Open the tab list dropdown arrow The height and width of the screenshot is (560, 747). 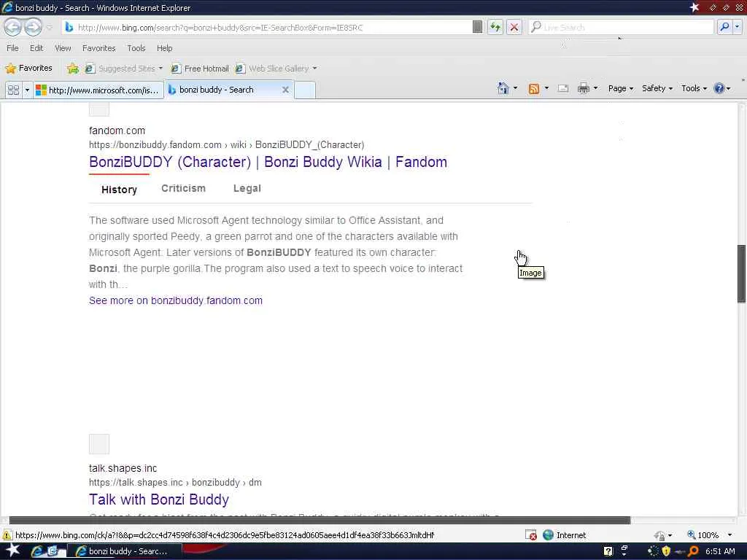pos(27,90)
